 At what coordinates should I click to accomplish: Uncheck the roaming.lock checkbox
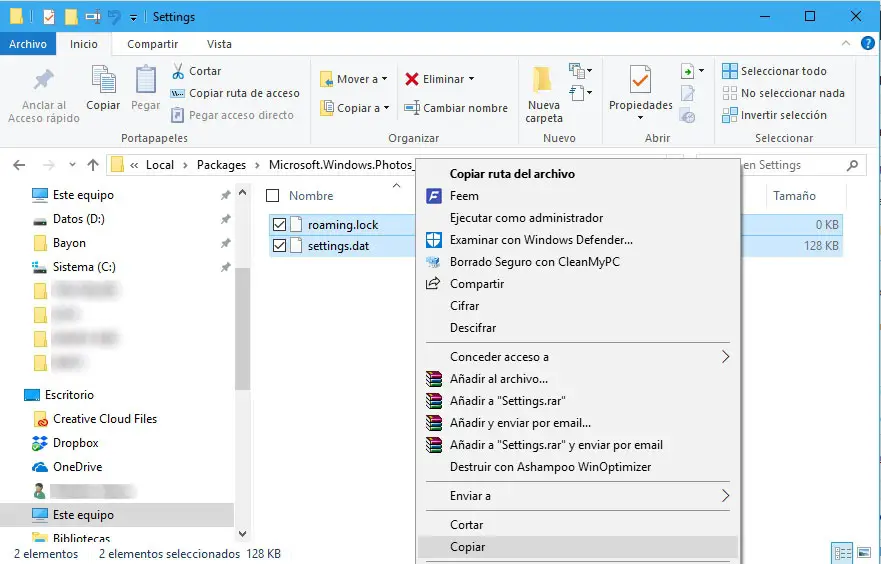(x=279, y=225)
